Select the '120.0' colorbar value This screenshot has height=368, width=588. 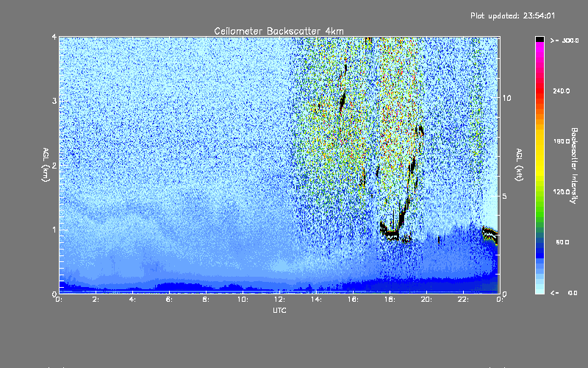click(562, 192)
